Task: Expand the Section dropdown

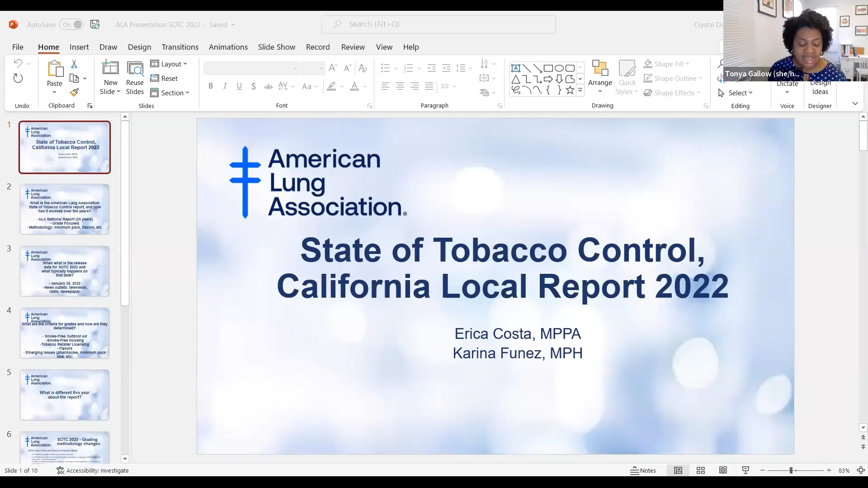Action: point(170,93)
